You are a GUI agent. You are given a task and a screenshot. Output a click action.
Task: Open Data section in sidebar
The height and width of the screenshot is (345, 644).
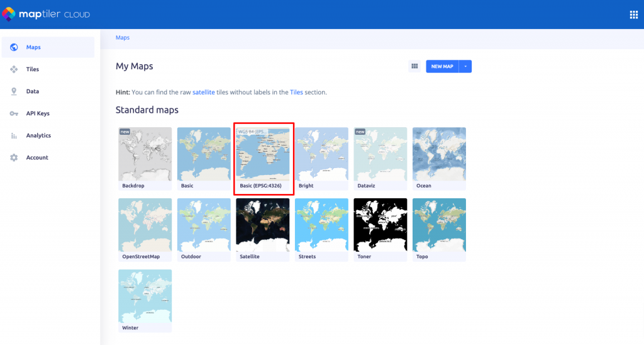pos(48,91)
